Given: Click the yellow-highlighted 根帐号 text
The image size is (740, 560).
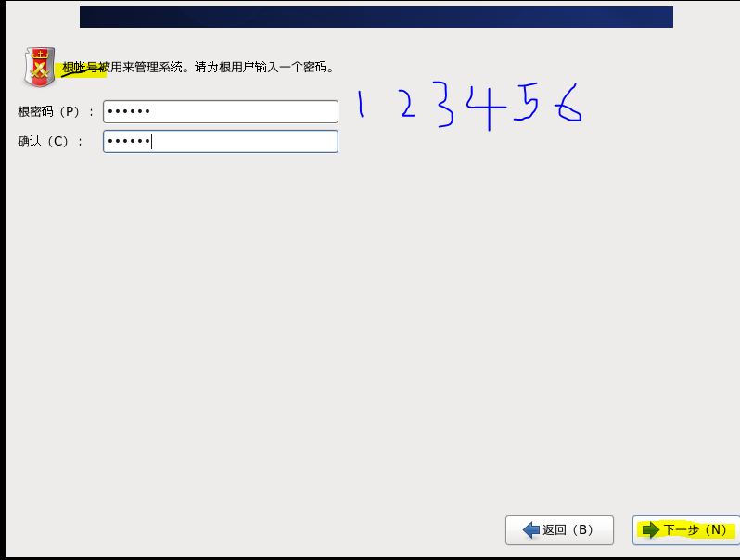Looking at the screenshot, I should tap(81, 67).
